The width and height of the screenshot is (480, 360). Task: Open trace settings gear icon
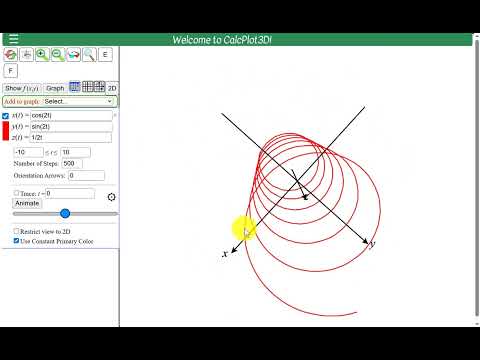pyautogui.click(x=112, y=197)
